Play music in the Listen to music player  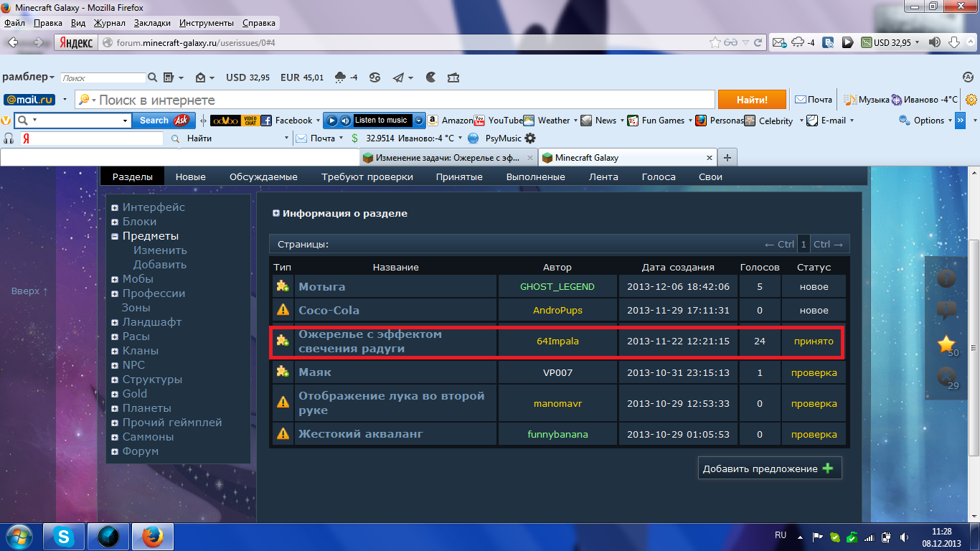coord(332,121)
